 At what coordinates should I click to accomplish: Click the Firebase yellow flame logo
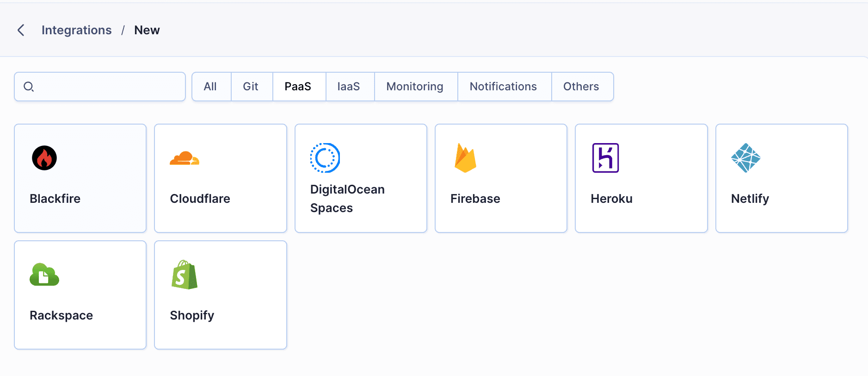coord(465,158)
